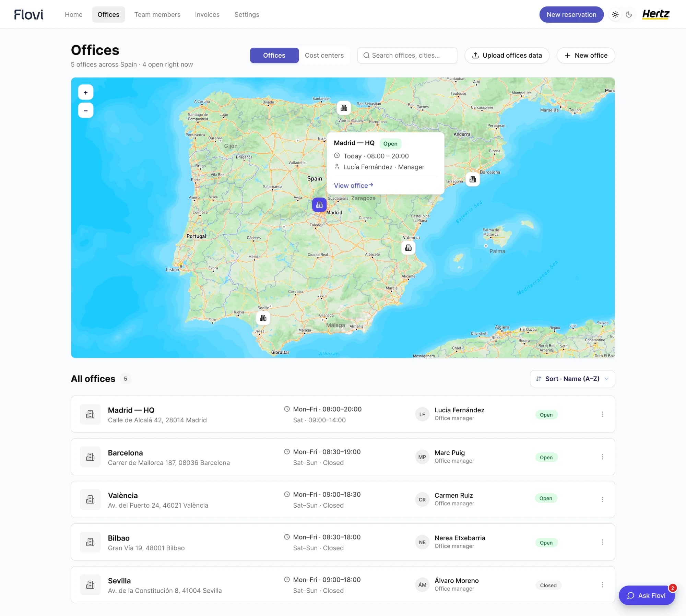686x616 pixels.
Task: Click Upload offices data button
Action: click(x=507, y=55)
